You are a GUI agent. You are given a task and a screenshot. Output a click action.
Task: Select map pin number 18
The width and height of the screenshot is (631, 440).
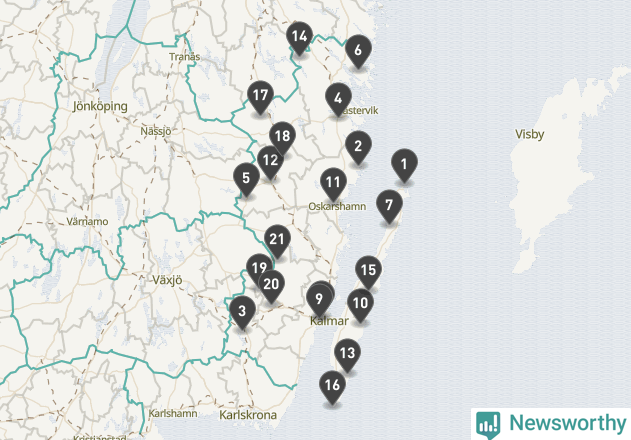coord(282,137)
